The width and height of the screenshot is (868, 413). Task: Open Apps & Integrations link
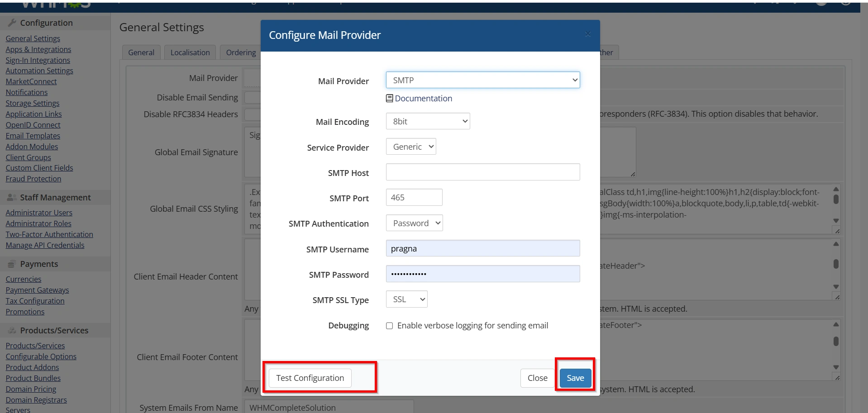click(38, 49)
